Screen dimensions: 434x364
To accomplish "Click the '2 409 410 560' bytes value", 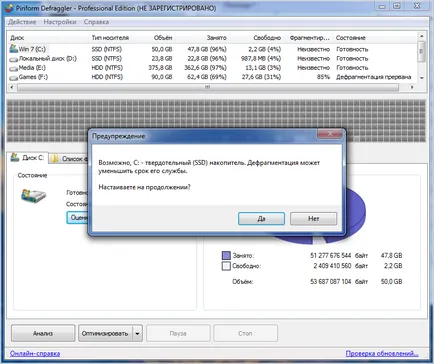I will pos(332,266).
